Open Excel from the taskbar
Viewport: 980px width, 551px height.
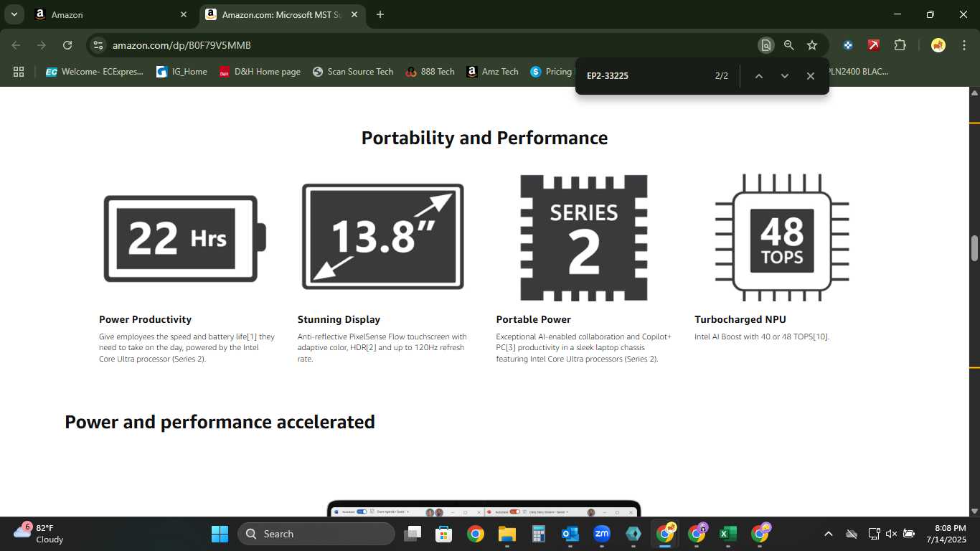tap(728, 534)
